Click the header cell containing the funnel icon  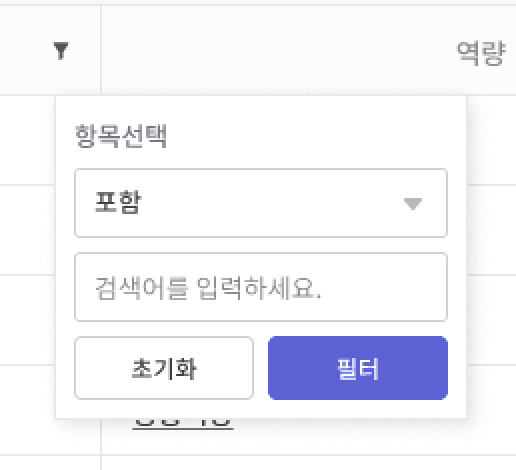pyautogui.click(x=50, y=50)
